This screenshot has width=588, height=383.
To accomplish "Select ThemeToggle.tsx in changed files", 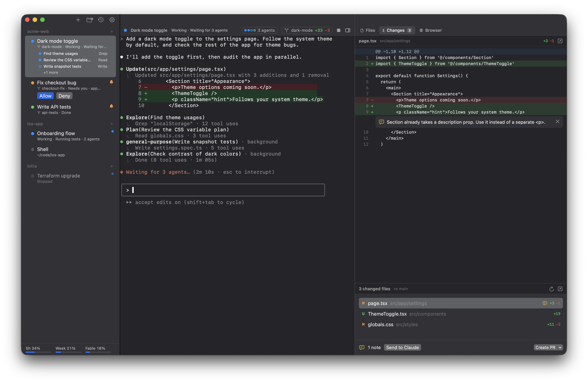I will point(461,314).
